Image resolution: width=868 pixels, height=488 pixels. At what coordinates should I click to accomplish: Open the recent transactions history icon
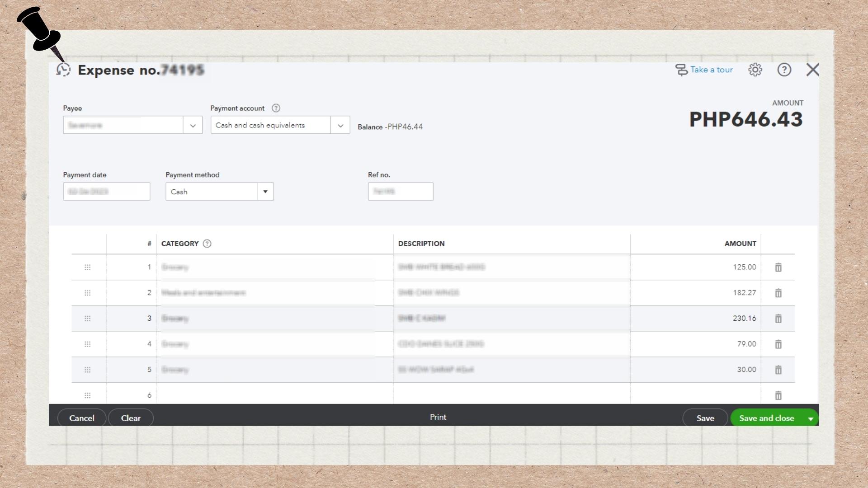coord(63,70)
